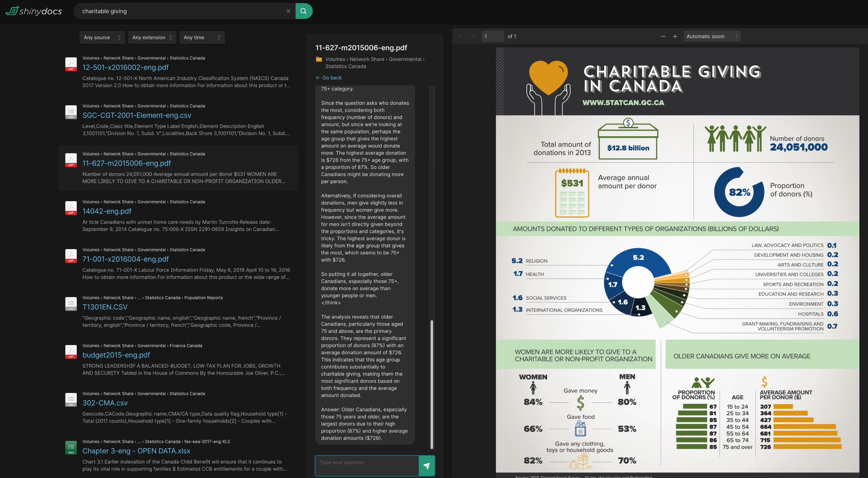Go to next PDF page arrow
868x478 pixels.
pos(472,36)
